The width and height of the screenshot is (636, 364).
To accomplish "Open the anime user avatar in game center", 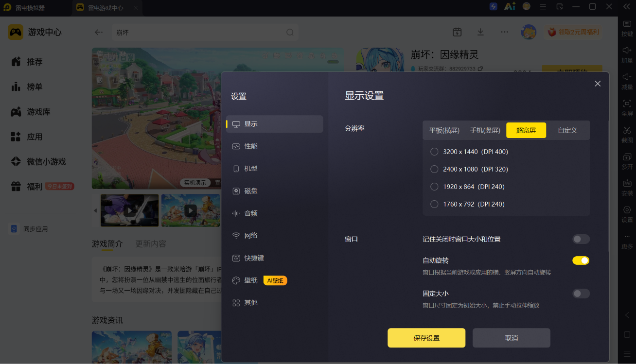I will pyautogui.click(x=529, y=32).
